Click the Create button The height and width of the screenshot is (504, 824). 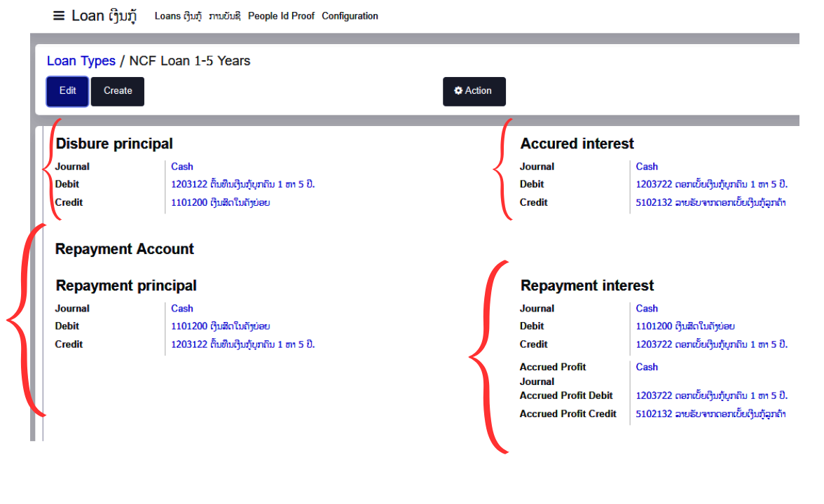coord(117,91)
